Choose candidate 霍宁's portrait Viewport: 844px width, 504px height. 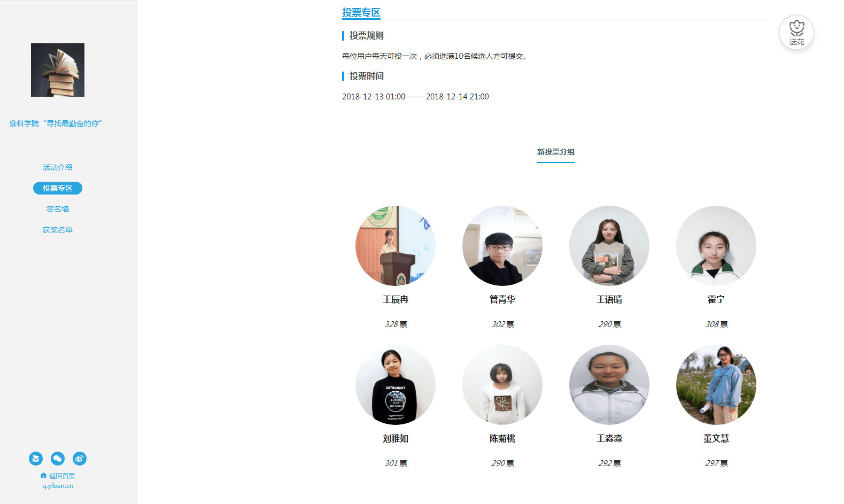click(x=716, y=246)
